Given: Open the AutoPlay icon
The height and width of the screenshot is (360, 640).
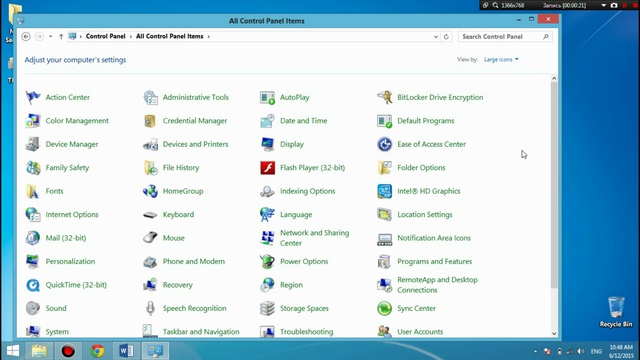Looking at the screenshot, I should [x=267, y=97].
